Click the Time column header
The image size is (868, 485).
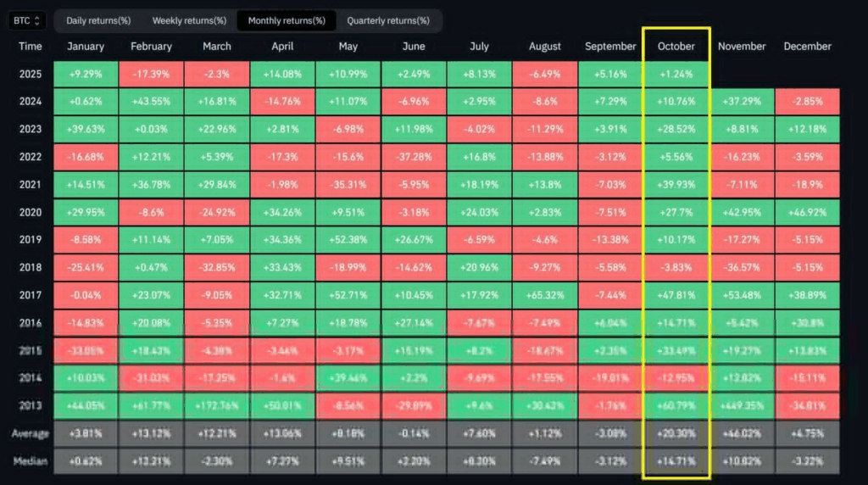point(30,47)
